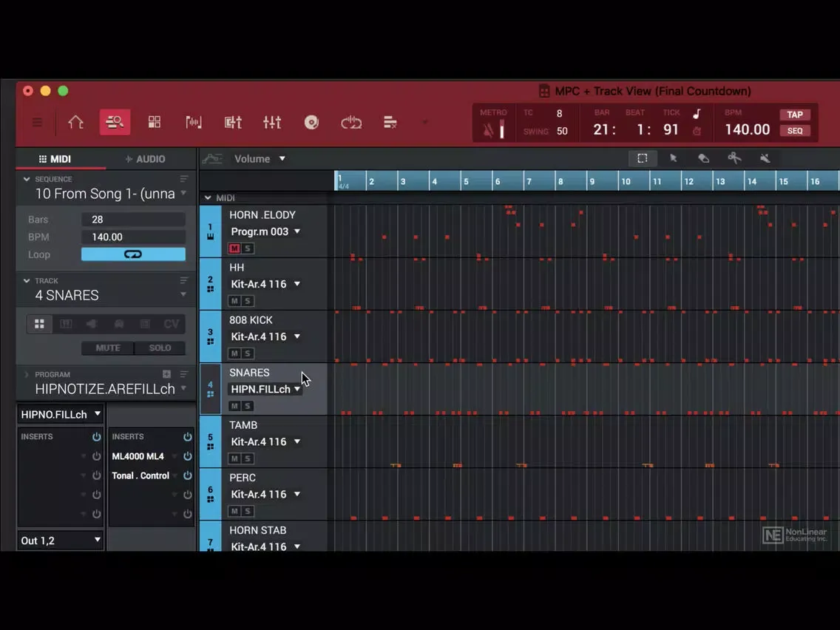Select the eraser tool
This screenshot has width=840, height=630.
coord(703,158)
